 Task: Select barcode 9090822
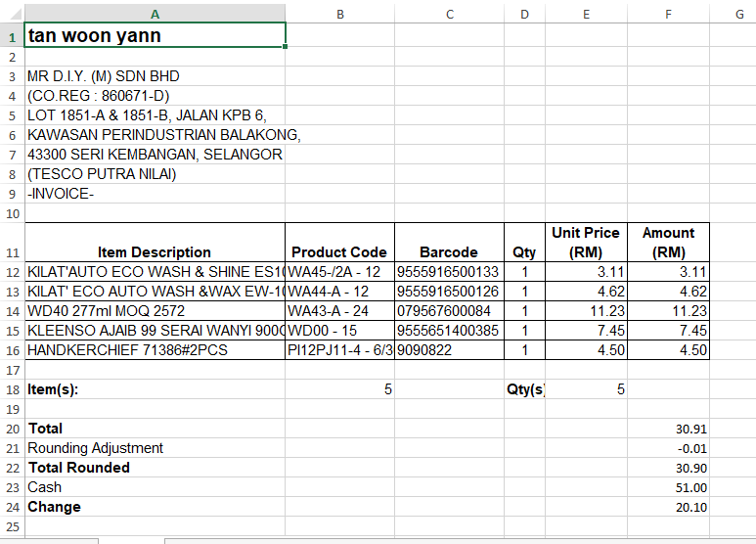point(449,350)
